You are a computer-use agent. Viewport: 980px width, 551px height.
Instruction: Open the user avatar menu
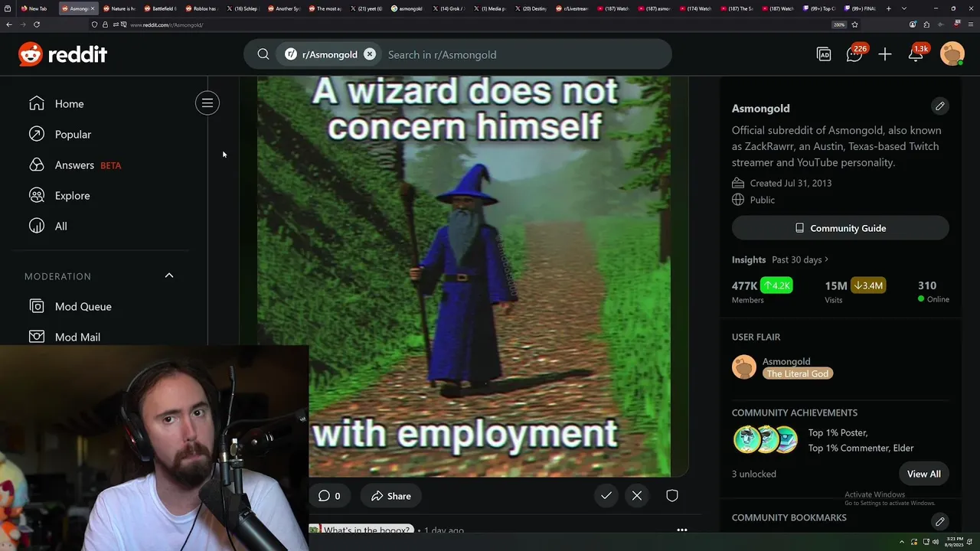(x=952, y=54)
